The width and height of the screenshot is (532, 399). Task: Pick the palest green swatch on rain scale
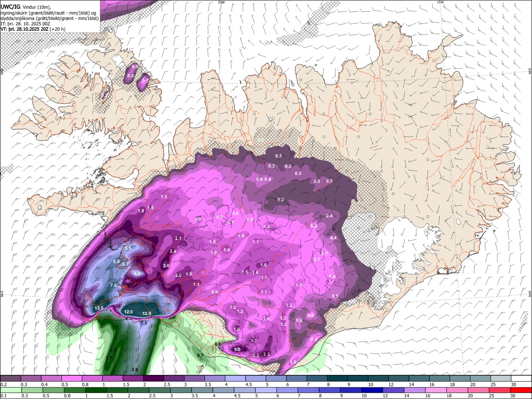click(10, 390)
